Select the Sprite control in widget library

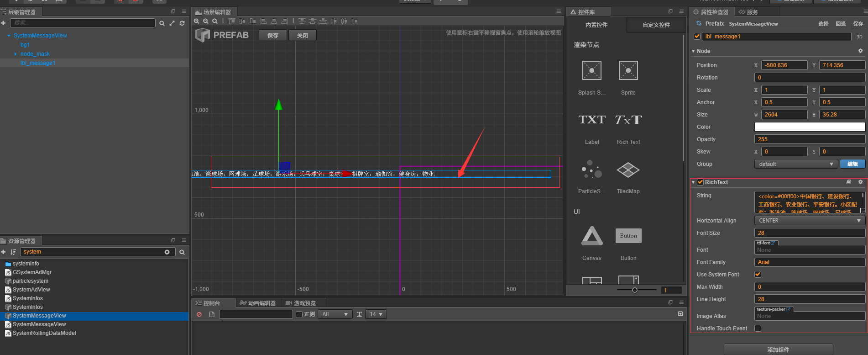coord(628,70)
